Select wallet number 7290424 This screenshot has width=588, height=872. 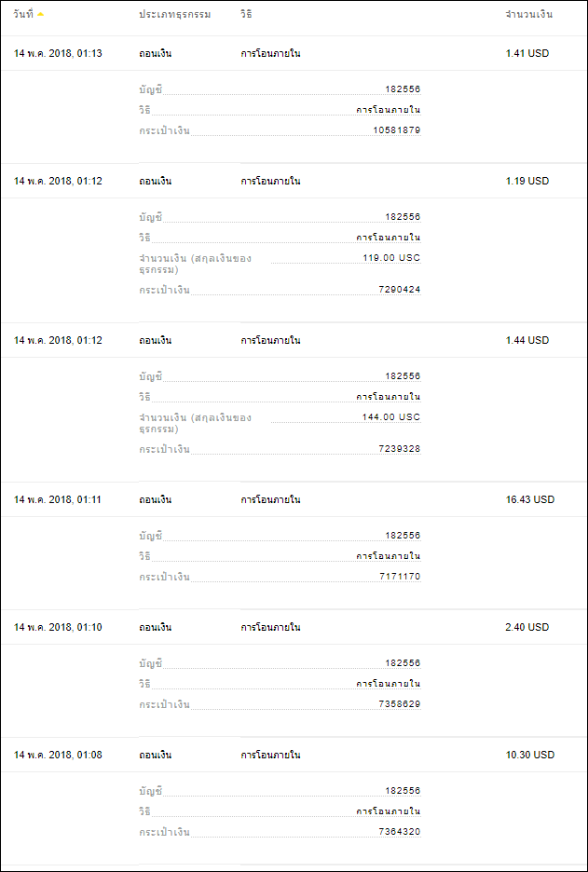coord(400,290)
